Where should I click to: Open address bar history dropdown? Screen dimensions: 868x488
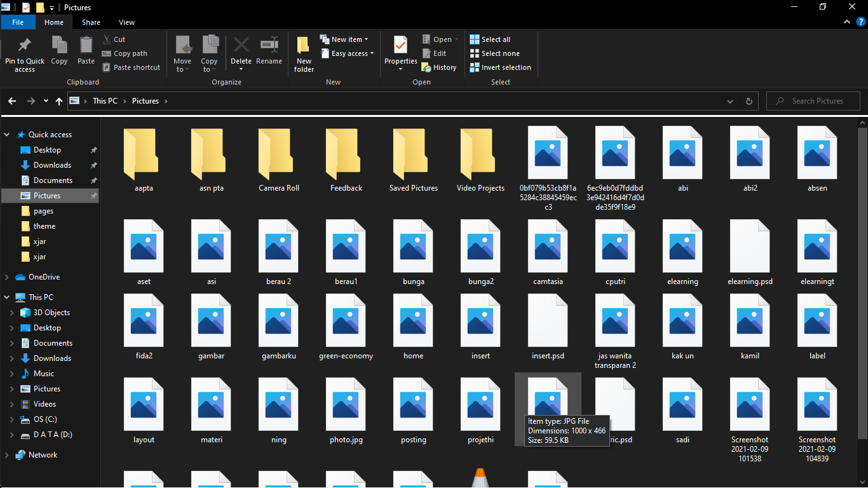click(731, 101)
